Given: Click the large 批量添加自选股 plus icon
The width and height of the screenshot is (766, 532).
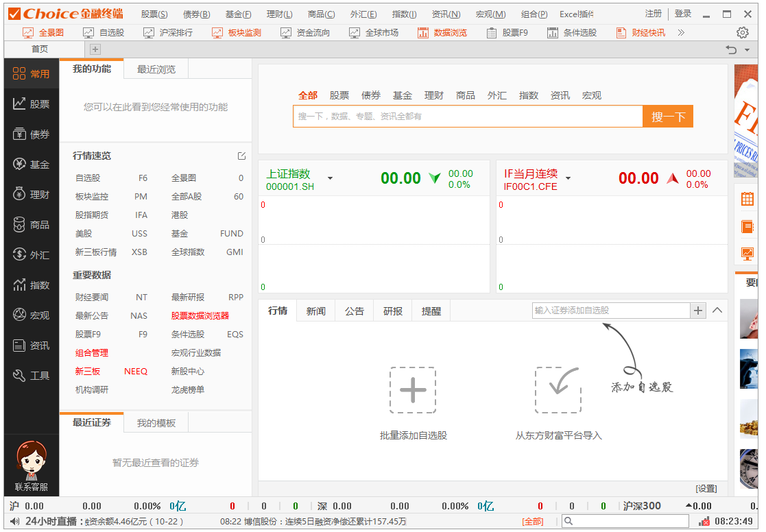Looking at the screenshot, I should pyautogui.click(x=413, y=390).
